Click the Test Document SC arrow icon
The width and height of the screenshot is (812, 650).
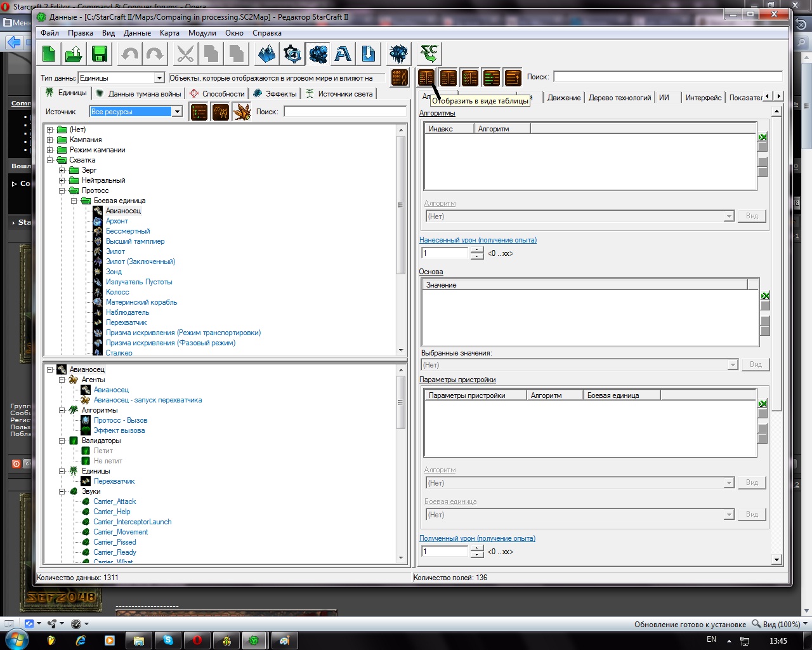click(x=429, y=54)
